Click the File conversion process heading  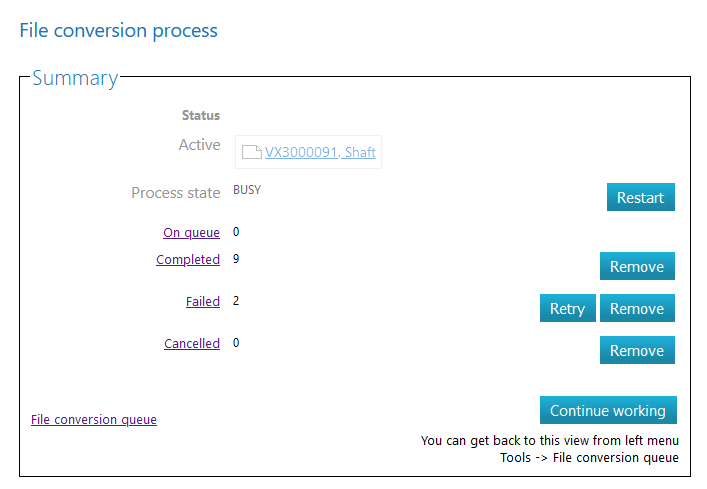coord(119,31)
